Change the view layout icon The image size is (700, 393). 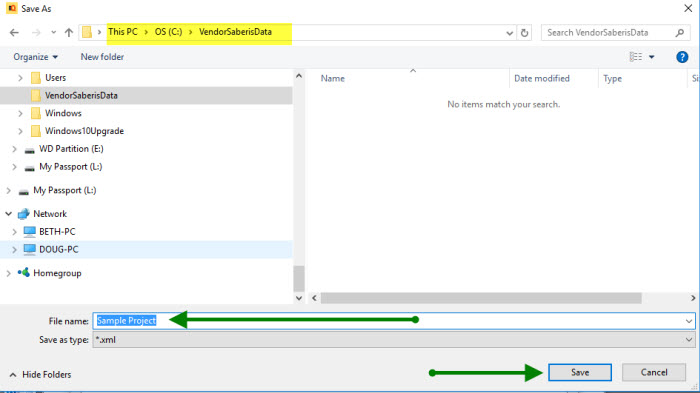(x=636, y=57)
